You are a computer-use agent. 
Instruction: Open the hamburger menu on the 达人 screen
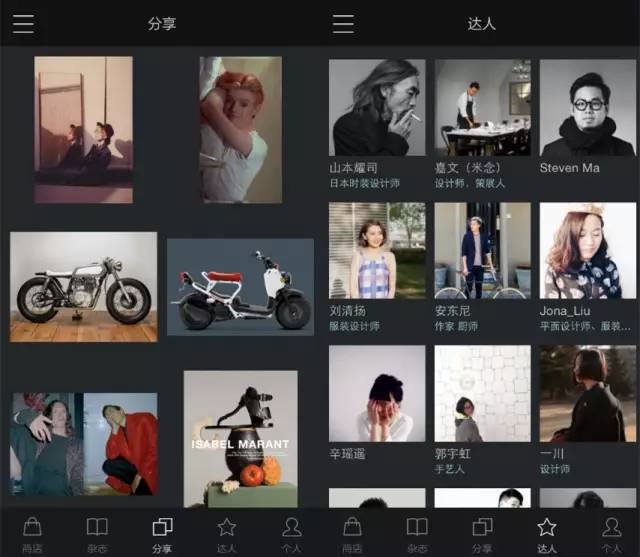point(343,24)
